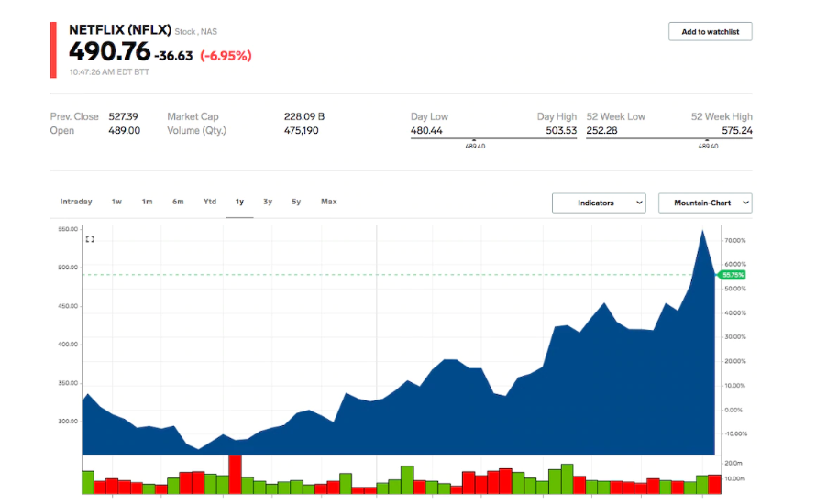Screen dimensions: 827x504
Task: Select the 3y time range
Action: point(268,202)
